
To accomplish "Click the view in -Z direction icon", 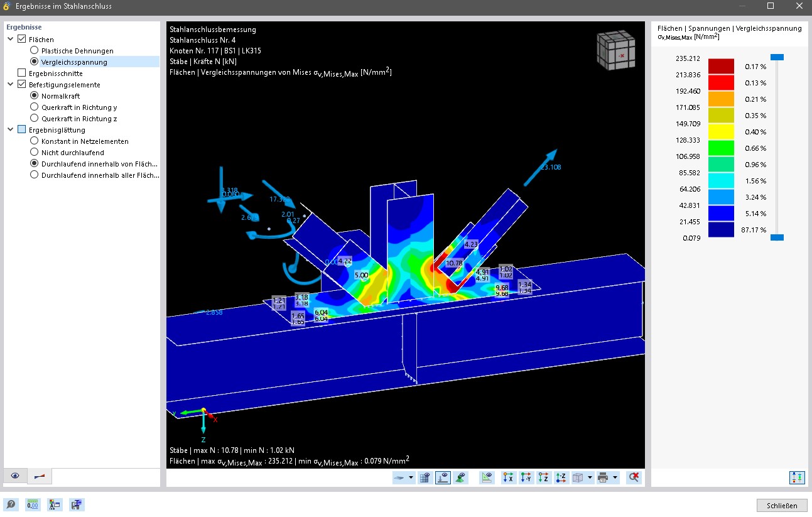I will [x=561, y=478].
